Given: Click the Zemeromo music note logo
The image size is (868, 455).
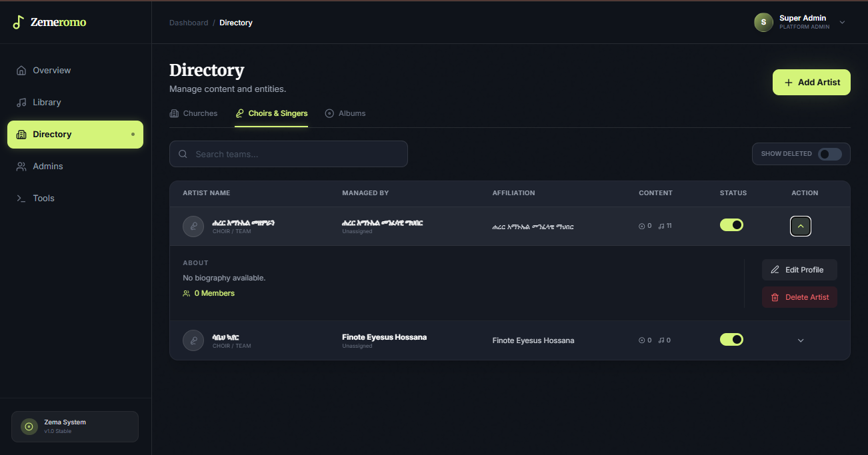Looking at the screenshot, I should [x=19, y=22].
